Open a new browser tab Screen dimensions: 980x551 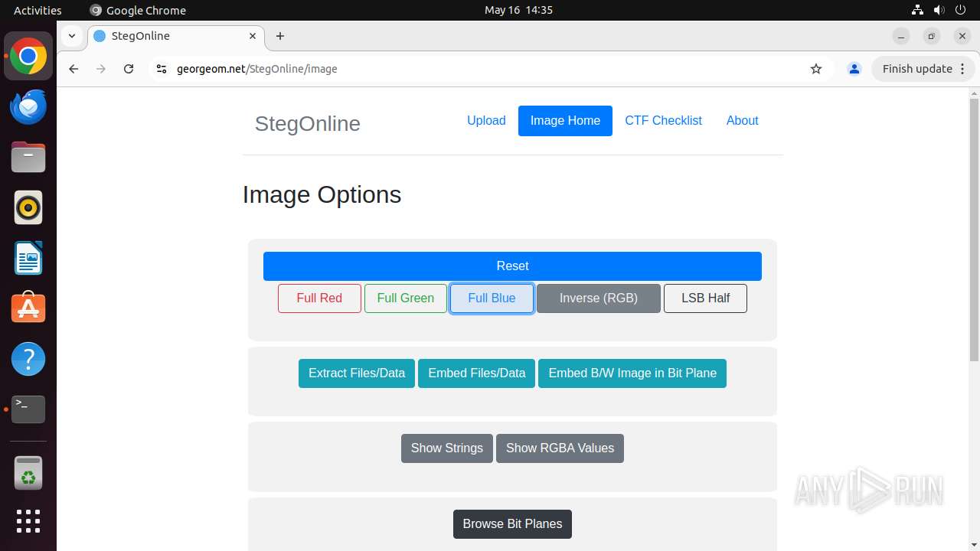[x=280, y=36]
